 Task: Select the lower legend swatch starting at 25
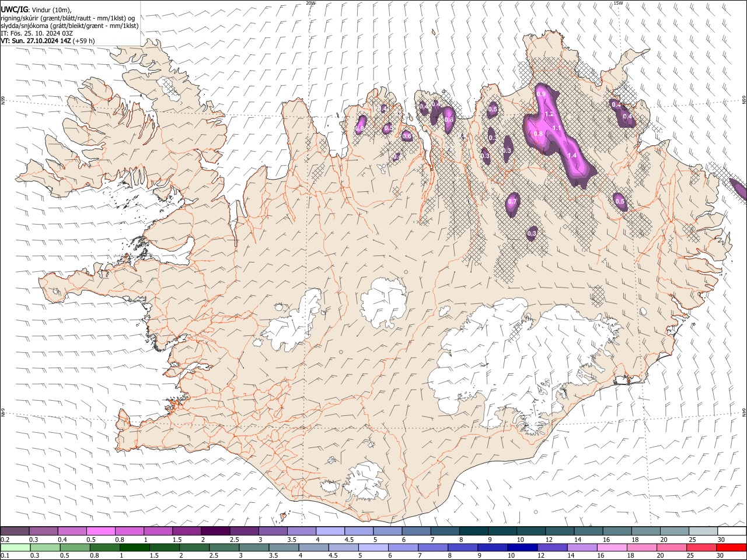[x=700, y=547]
